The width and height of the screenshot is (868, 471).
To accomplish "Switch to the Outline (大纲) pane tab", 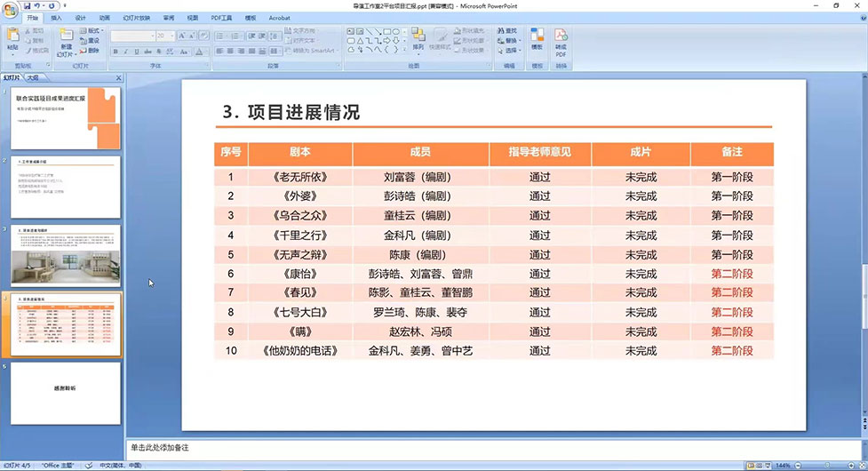I will point(33,77).
